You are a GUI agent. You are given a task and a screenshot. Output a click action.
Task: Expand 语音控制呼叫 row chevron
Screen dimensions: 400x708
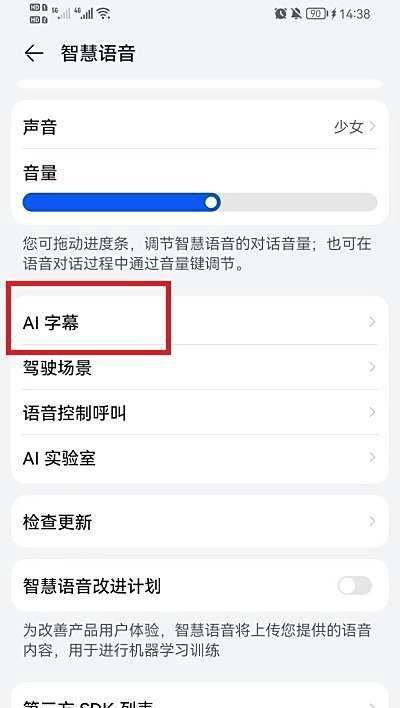pos(372,413)
